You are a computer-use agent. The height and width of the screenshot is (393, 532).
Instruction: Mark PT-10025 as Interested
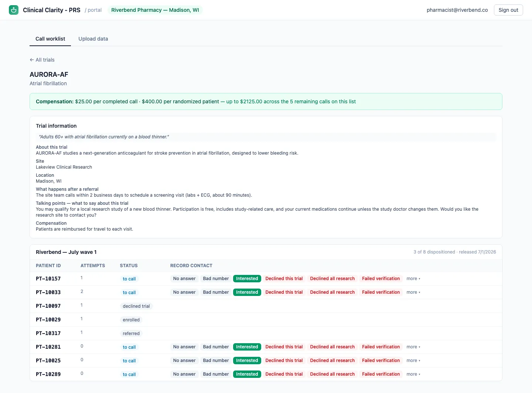click(x=247, y=361)
